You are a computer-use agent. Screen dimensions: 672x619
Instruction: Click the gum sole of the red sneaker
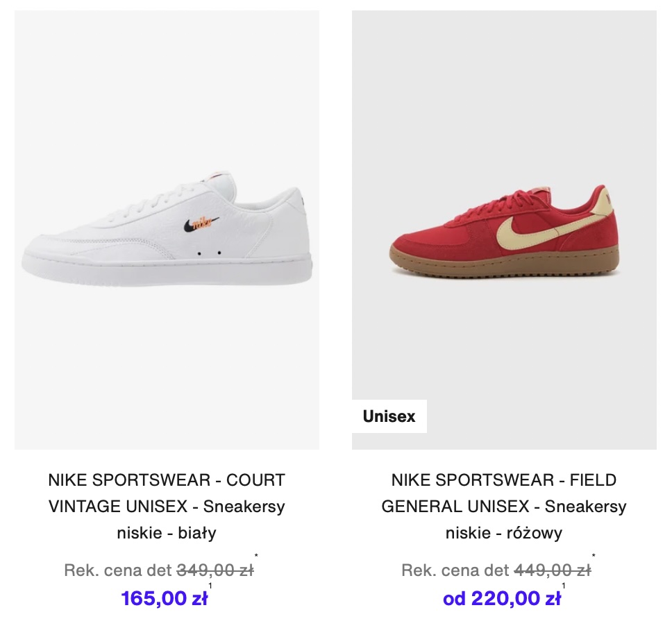(505, 264)
